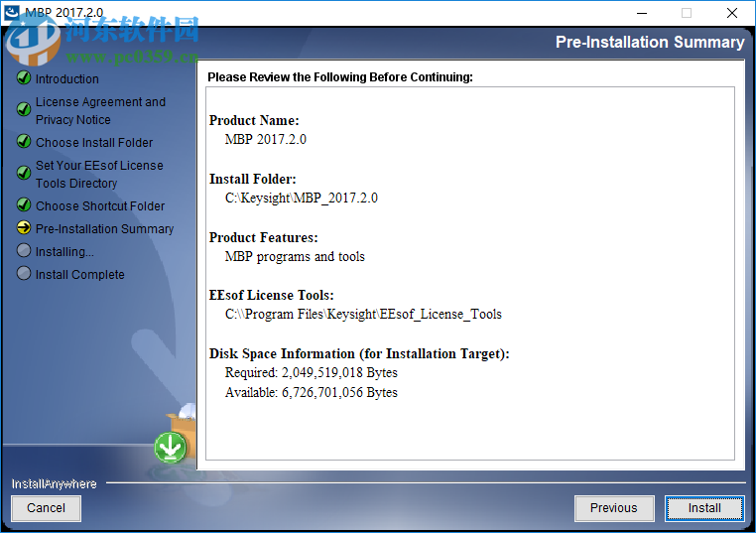Viewport: 756px width, 533px height.
Task: Select the Install Complete step label
Action: 80,275
